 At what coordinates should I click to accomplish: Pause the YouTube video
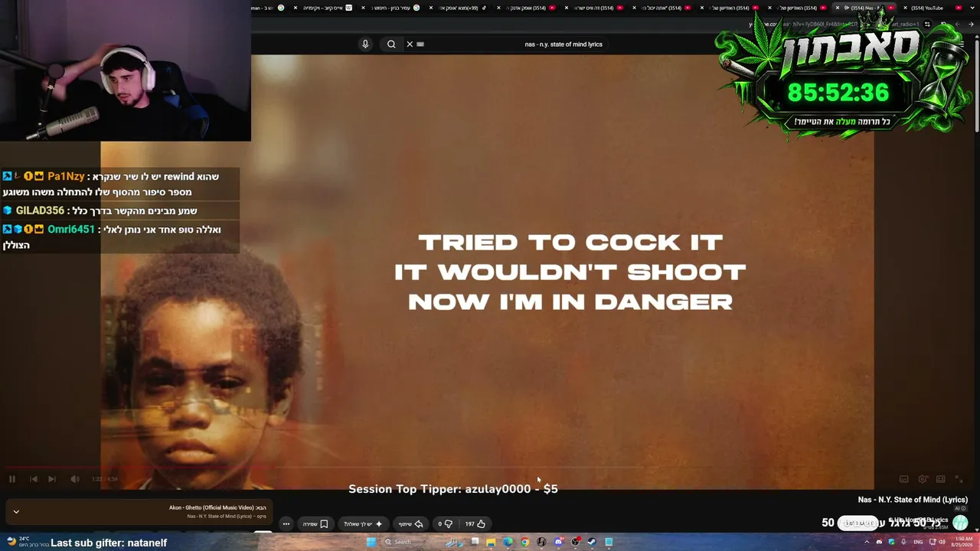12,479
